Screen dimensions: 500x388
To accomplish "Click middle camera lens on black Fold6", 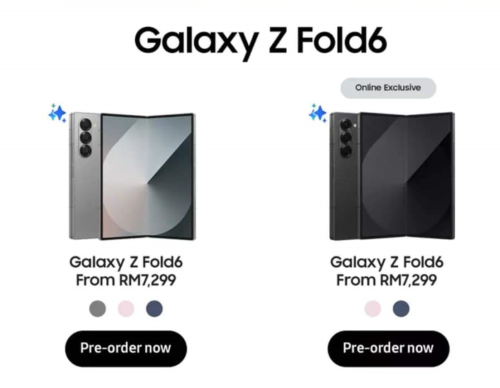I will [346, 138].
